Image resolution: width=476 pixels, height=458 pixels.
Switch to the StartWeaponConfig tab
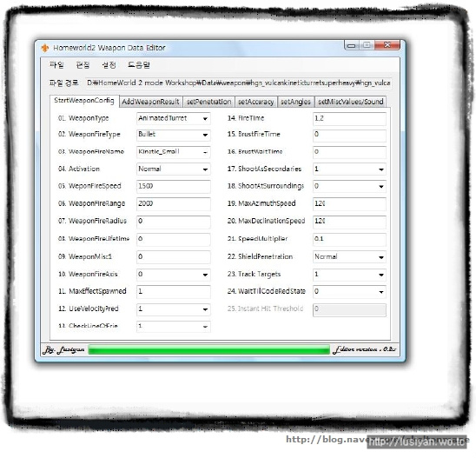(84, 101)
